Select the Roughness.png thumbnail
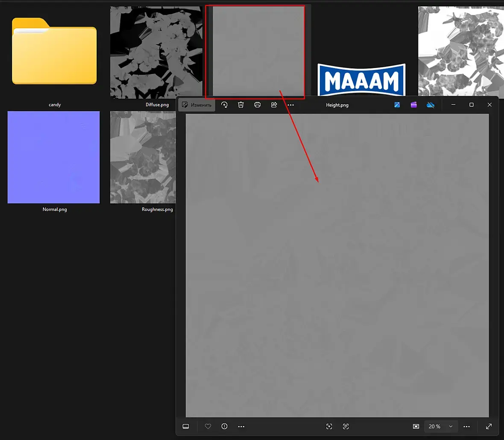The image size is (504, 440). 143,157
